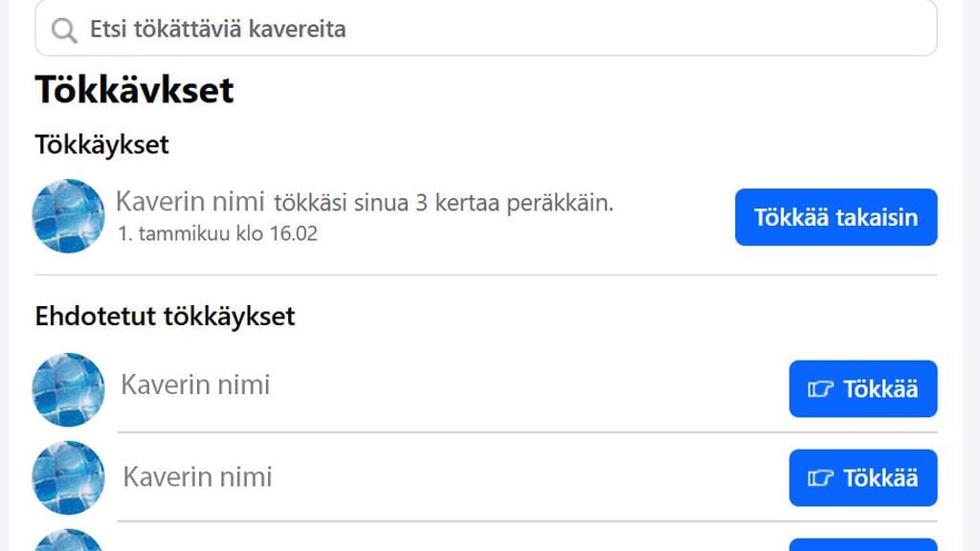980x551 pixels.
Task: Click first suggested friend's avatar
Action: click(68, 387)
